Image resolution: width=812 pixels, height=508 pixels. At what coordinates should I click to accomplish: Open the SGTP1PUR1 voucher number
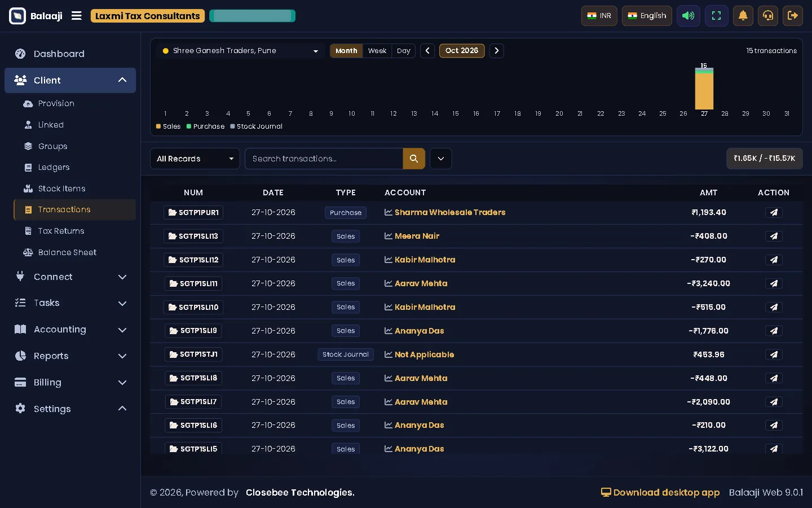(193, 213)
